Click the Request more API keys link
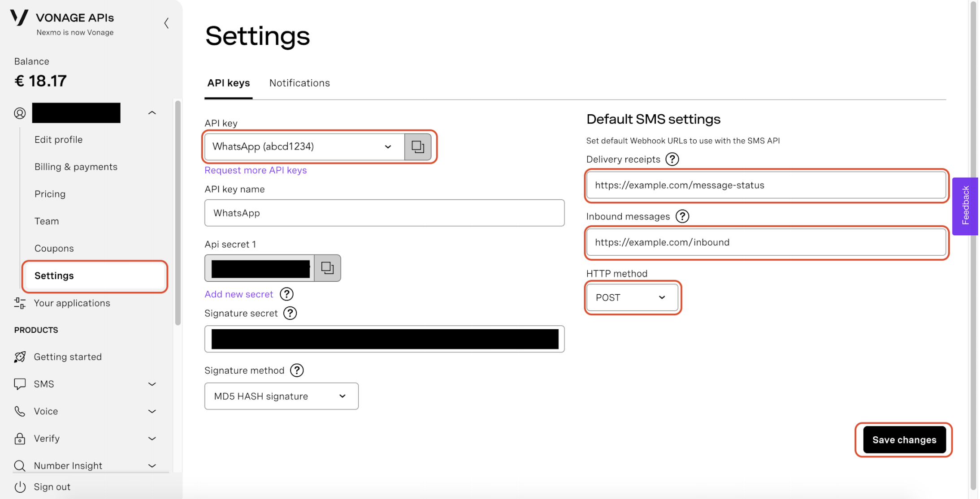Screen dimensions: 980x499 click(x=256, y=170)
